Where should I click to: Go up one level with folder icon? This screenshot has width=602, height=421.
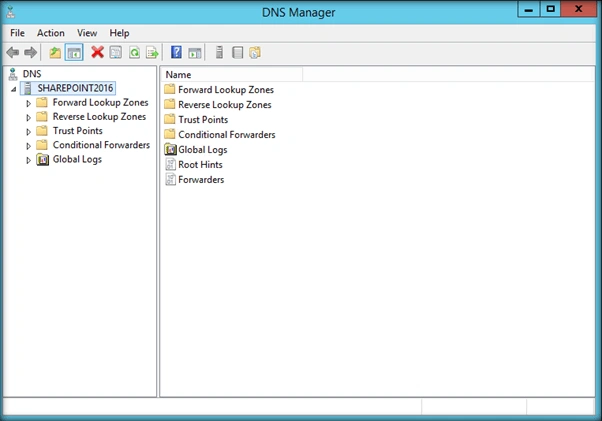coord(55,52)
